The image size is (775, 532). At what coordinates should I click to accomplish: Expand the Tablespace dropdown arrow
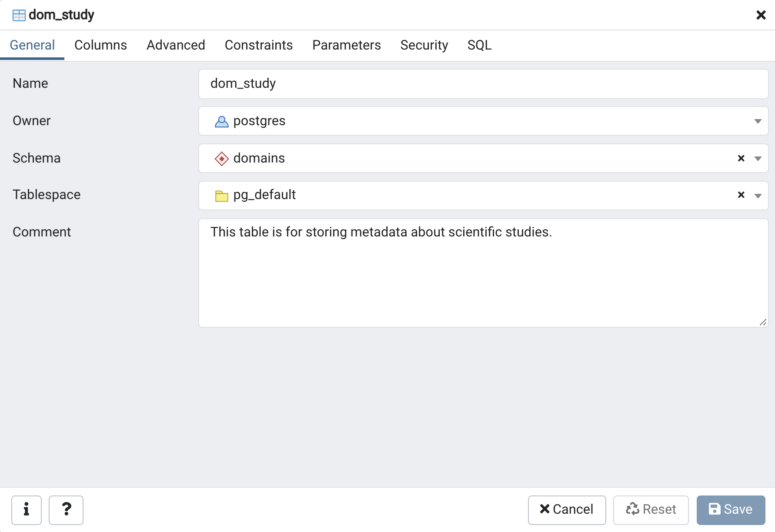758,196
